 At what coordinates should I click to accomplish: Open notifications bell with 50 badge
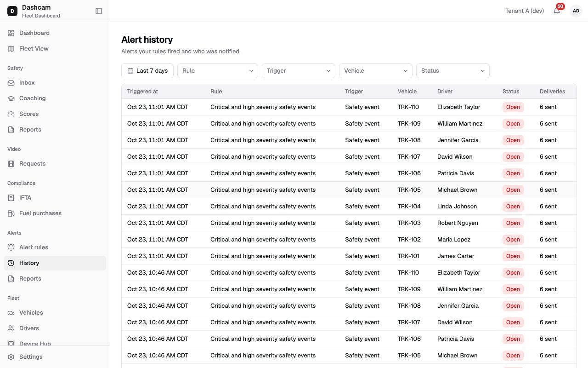[557, 11]
